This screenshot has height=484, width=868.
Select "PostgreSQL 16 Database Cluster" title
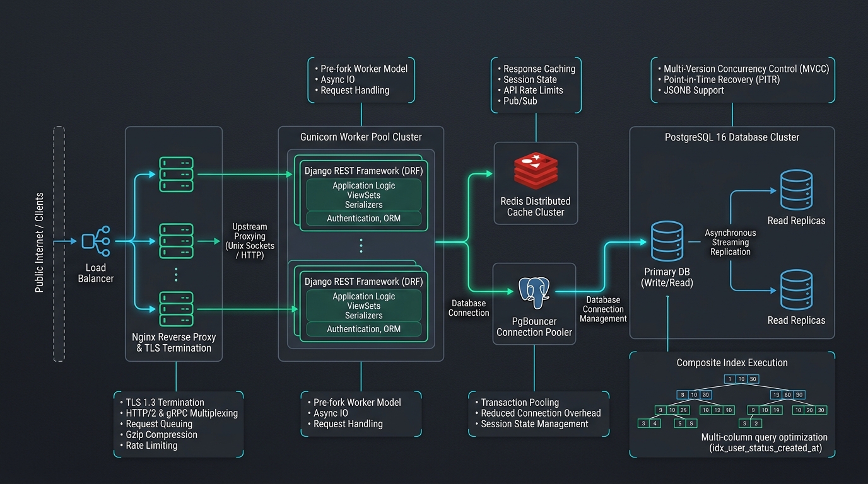coord(732,137)
